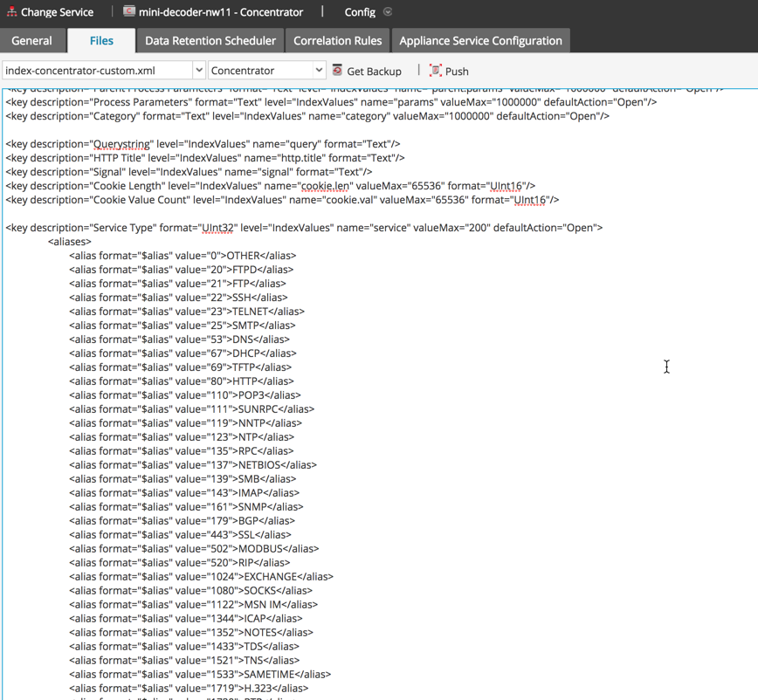Open the Appliance Service Configuration tab
Viewport: 758px width, 700px height.
tap(480, 41)
